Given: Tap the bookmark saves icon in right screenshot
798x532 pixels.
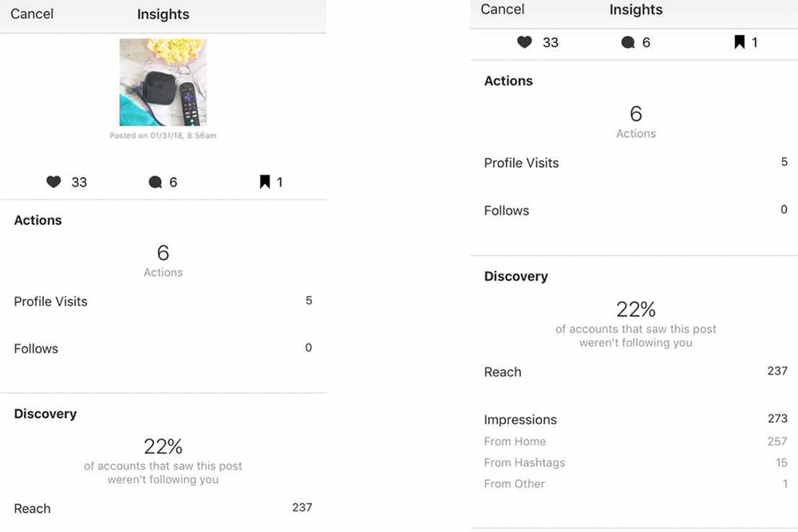Looking at the screenshot, I should 740,41.
